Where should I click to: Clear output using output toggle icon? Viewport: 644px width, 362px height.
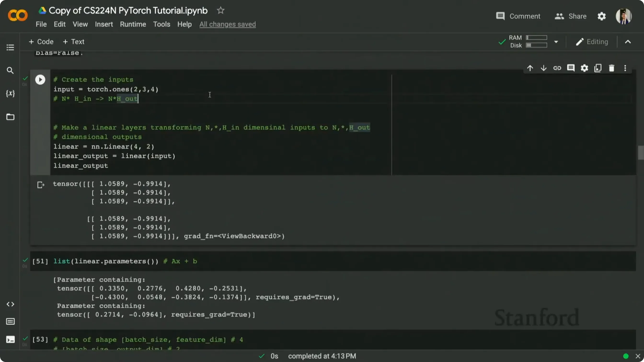coord(41,185)
